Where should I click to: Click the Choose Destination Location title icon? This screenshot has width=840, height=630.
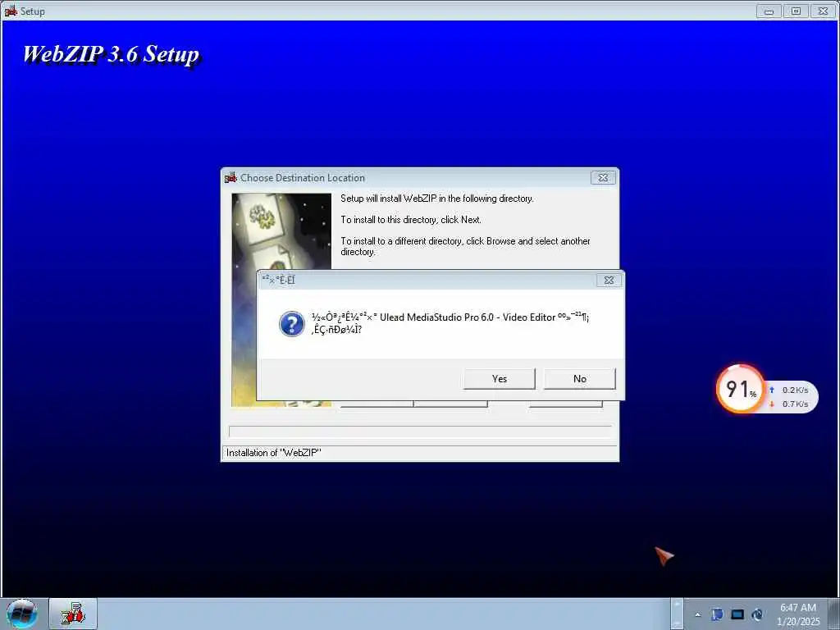[x=231, y=177]
